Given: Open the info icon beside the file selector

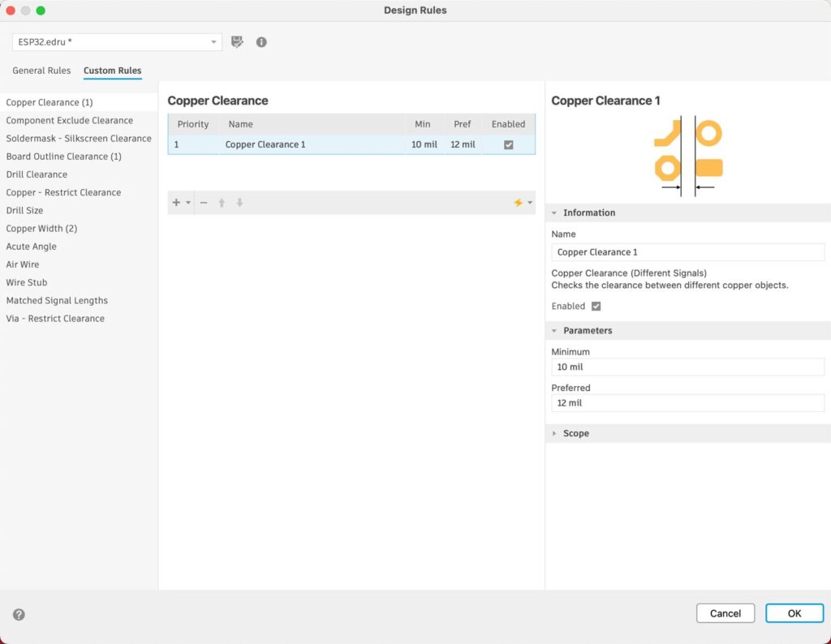Looking at the screenshot, I should pyautogui.click(x=261, y=42).
